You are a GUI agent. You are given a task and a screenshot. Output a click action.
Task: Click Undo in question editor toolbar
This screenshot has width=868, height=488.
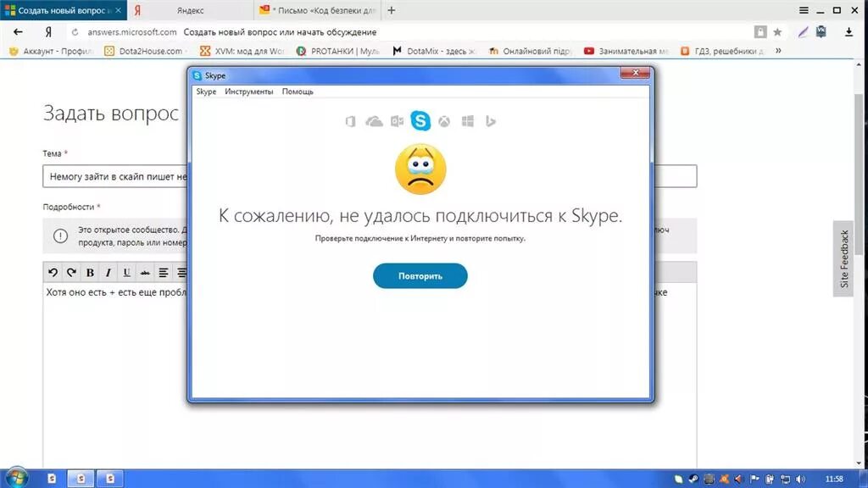[x=53, y=272]
